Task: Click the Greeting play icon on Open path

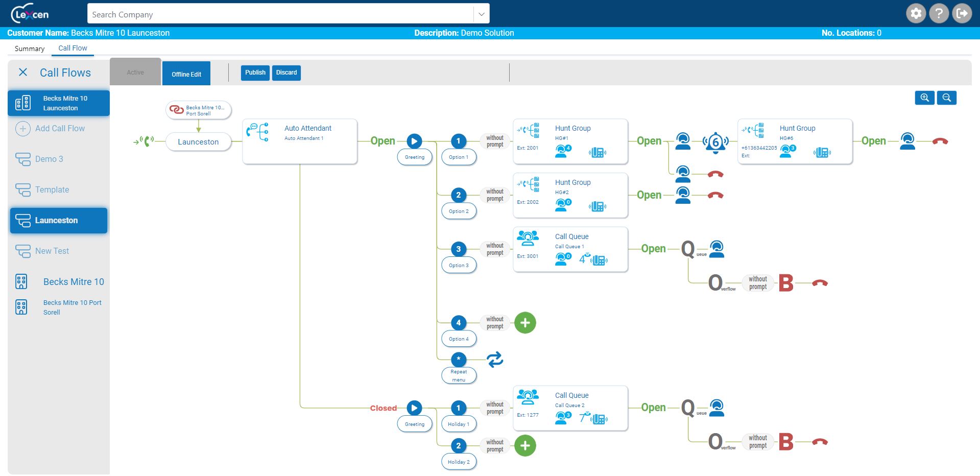Action: point(414,141)
